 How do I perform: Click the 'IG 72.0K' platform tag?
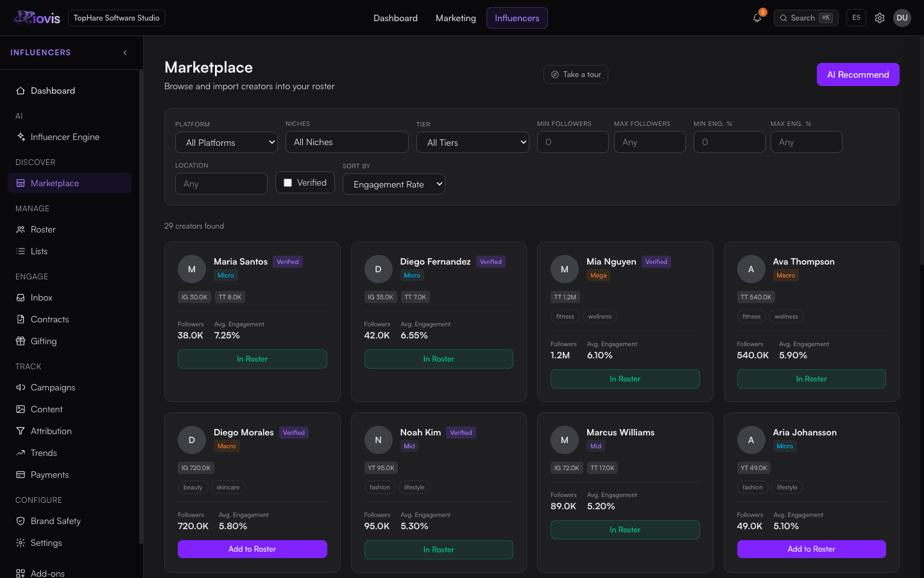click(567, 468)
